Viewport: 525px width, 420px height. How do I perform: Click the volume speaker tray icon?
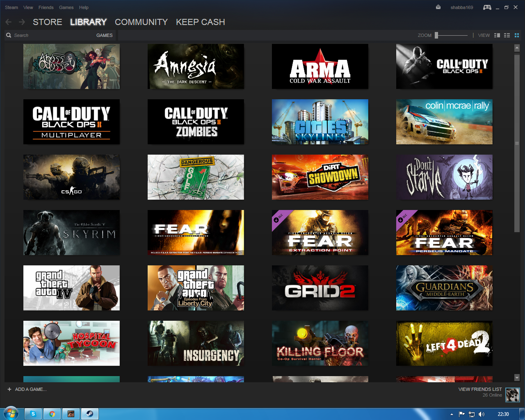click(482, 414)
